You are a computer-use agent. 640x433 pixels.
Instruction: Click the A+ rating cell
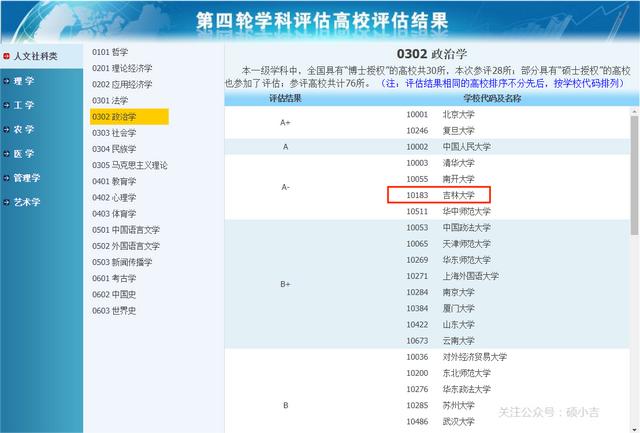coord(285,122)
